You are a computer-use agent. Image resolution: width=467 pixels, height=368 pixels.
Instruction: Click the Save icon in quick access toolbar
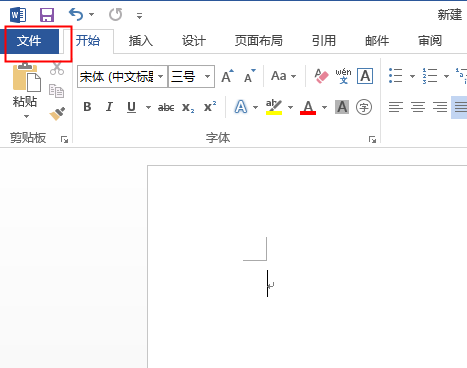pyautogui.click(x=47, y=15)
